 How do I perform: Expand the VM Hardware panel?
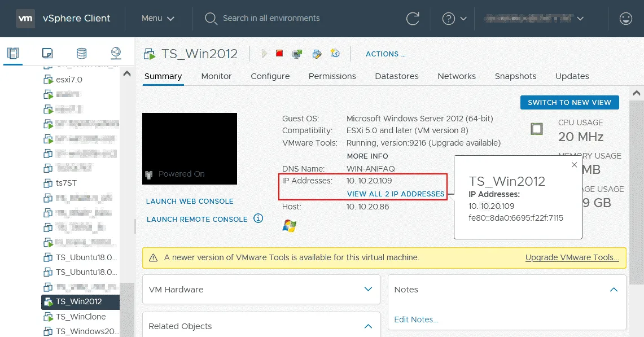click(x=368, y=290)
